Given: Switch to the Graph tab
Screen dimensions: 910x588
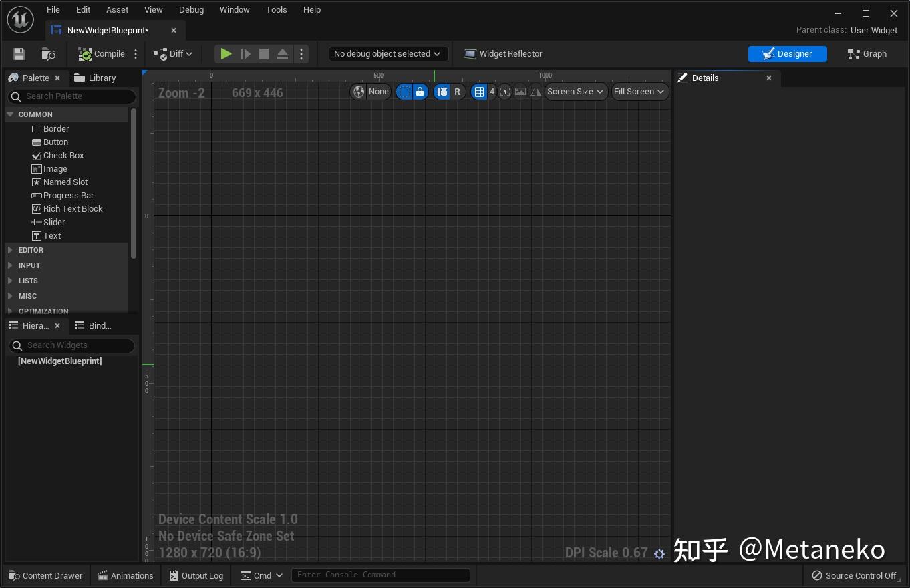Looking at the screenshot, I should click(867, 53).
